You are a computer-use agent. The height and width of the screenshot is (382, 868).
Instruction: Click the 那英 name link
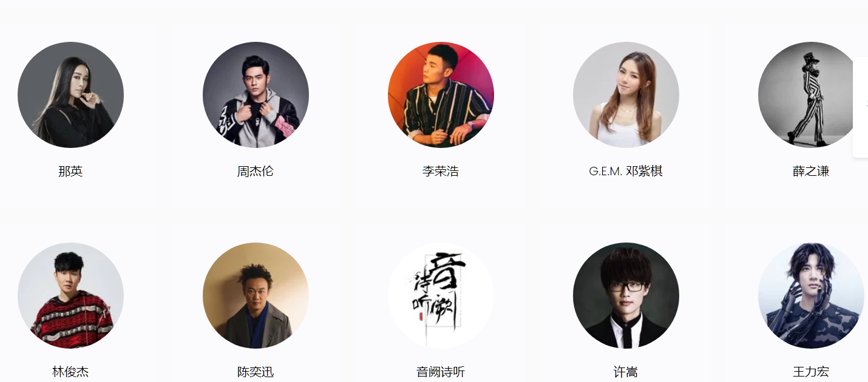point(70,172)
